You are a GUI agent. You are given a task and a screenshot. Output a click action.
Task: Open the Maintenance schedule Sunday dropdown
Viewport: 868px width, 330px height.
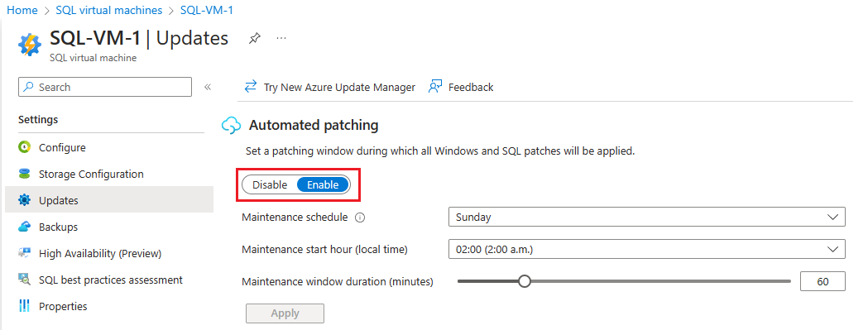[x=646, y=218]
